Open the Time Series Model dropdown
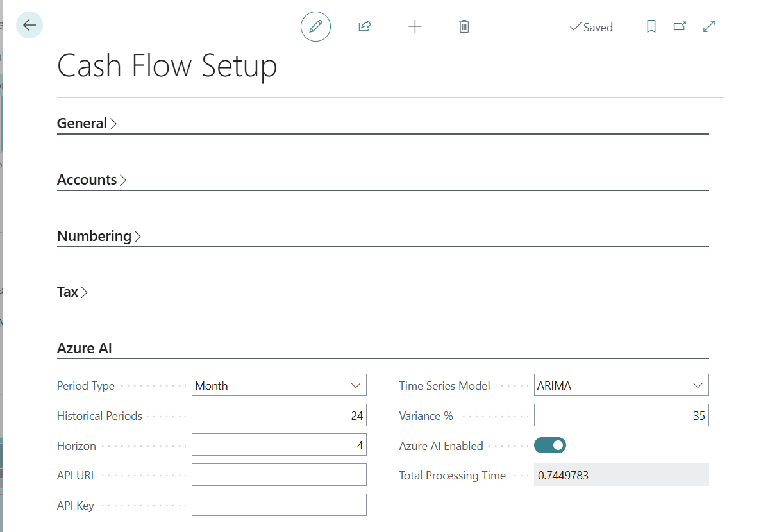Image resolution: width=770 pixels, height=532 pixels. pos(621,385)
